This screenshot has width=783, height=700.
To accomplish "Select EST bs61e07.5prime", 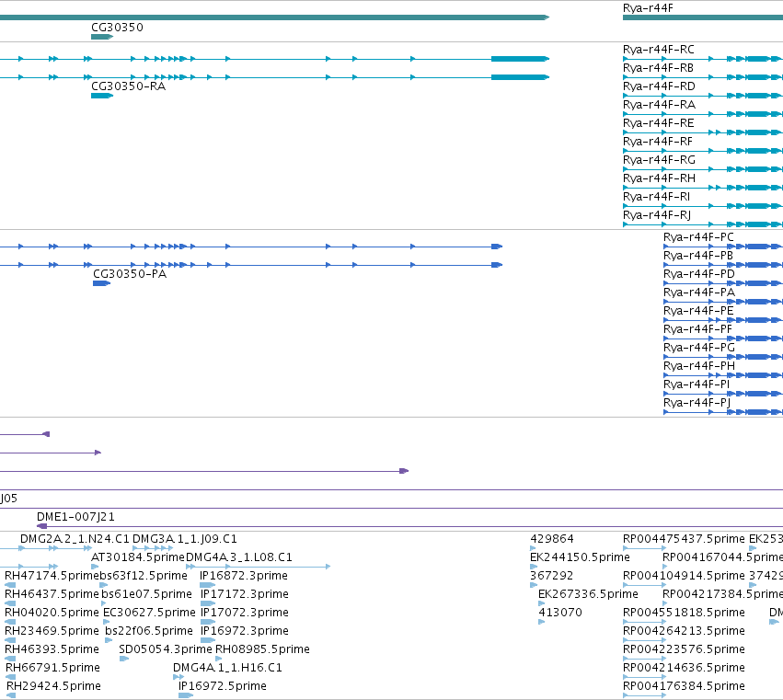I will click(x=147, y=594).
